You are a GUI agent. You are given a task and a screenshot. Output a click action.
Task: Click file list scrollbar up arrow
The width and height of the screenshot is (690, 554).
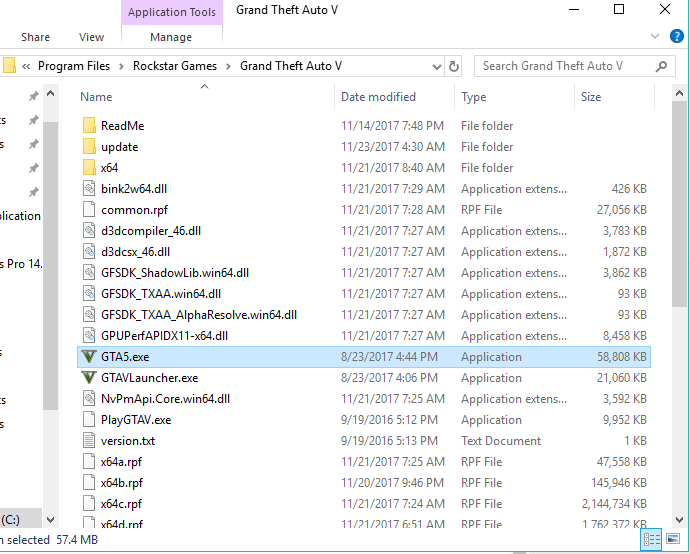click(x=679, y=93)
